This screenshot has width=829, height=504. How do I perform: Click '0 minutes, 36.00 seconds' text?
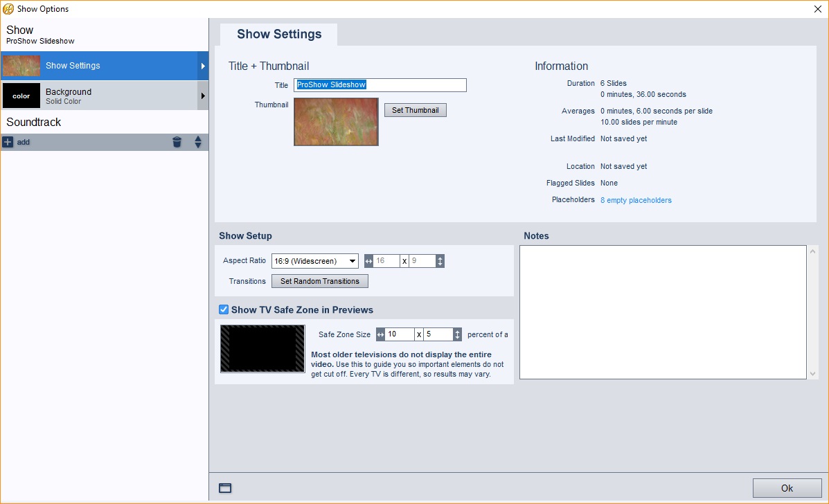click(x=643, y=95)
